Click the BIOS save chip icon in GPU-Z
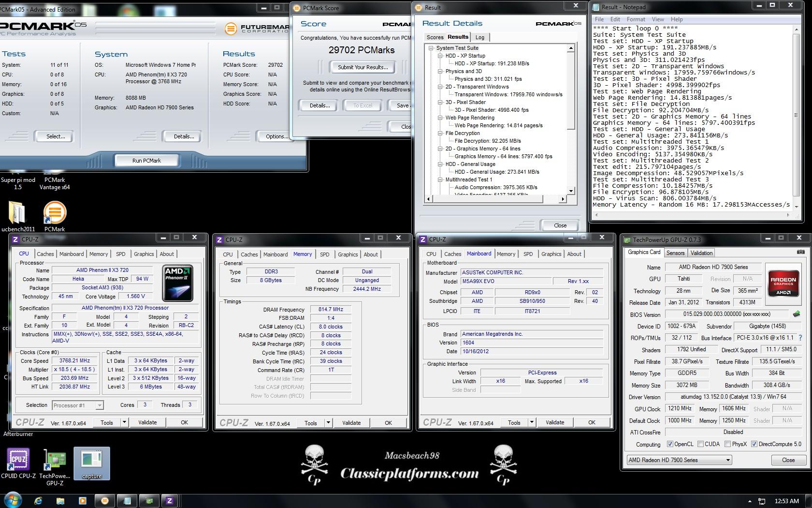812x508 pixels. tap(797, 314)
